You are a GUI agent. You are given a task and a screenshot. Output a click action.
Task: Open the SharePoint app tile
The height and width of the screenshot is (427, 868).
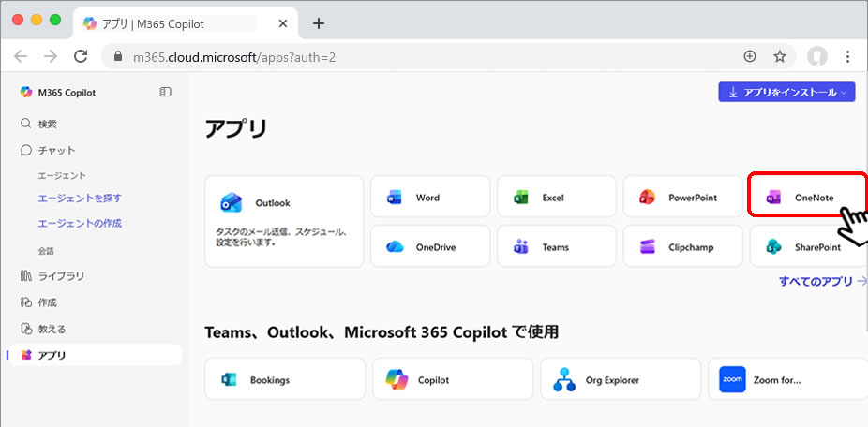[x=806, y=247]
